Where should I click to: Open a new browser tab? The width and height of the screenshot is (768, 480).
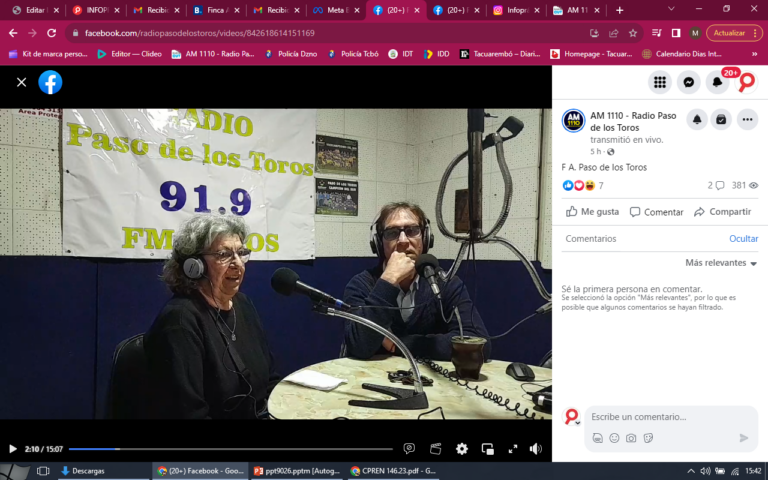pos(620,10)
